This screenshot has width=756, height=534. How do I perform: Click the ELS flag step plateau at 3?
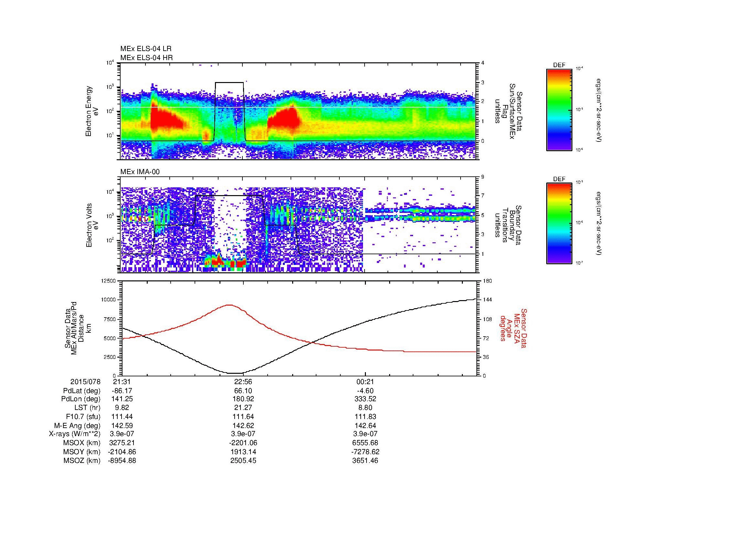pyautogui.click(x=229, y=82)
